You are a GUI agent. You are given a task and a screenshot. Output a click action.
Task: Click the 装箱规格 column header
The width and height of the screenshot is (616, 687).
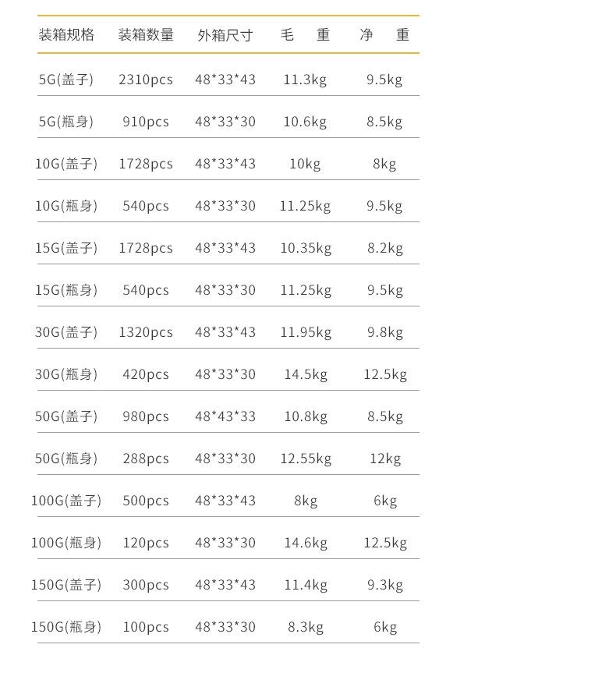pos(66,35)
